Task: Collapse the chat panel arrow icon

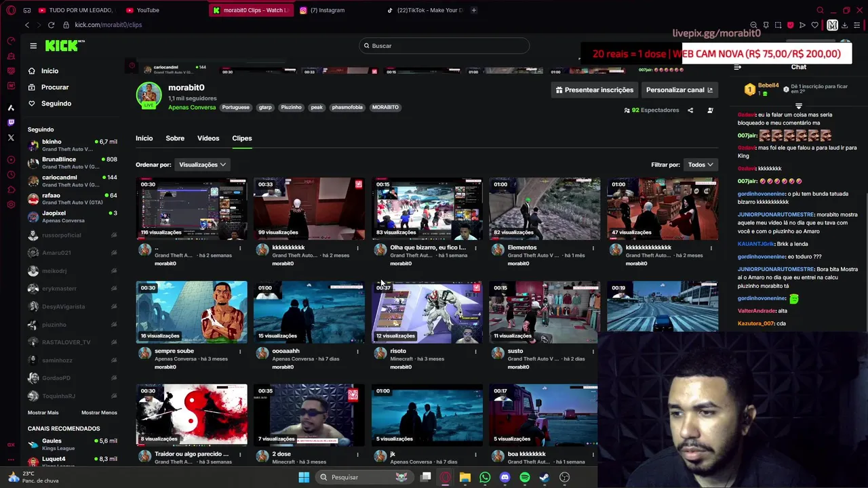Action: coord(738,67)
